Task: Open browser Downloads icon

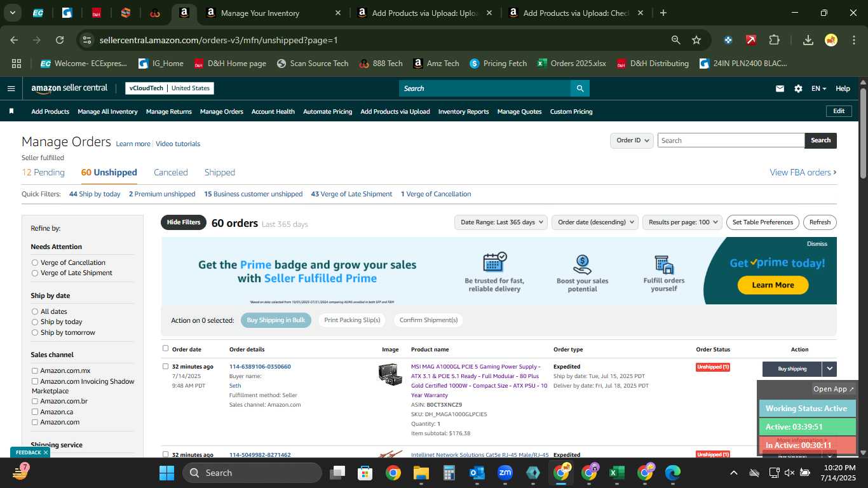Action: 808,40
